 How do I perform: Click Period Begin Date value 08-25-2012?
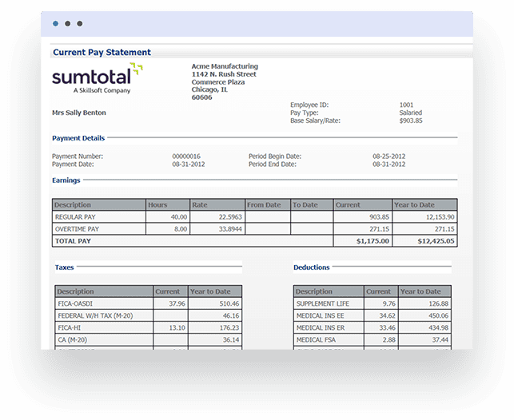pos(388,157)
